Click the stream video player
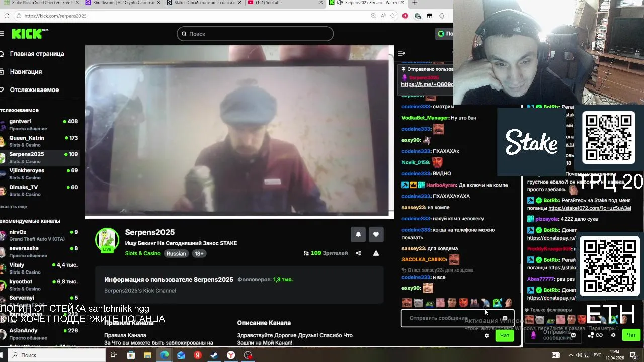Screen dimensions: 644x362 point(239,132)
